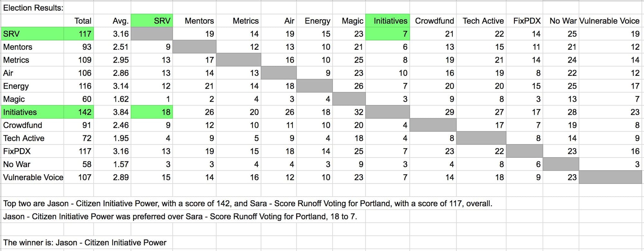
Task: Select the 'Top two are Jason' summary line
Action: click(247, 203)
